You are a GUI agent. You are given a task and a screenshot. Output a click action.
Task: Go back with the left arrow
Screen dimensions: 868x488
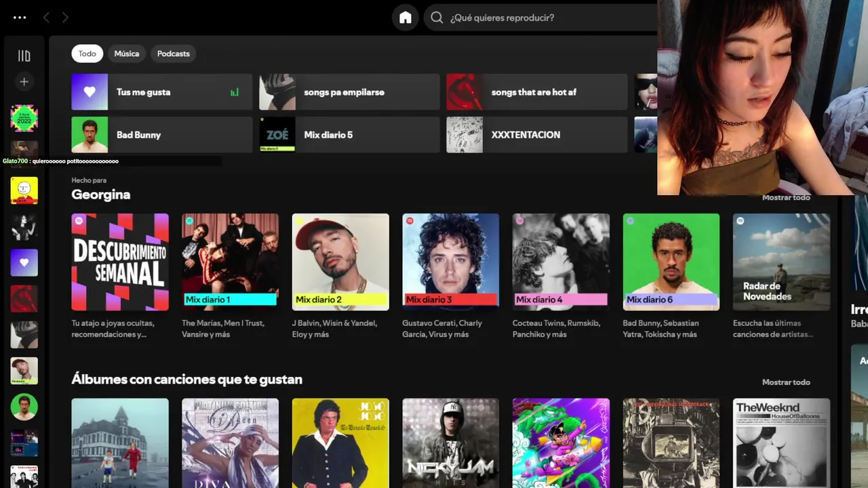(46, 18)
